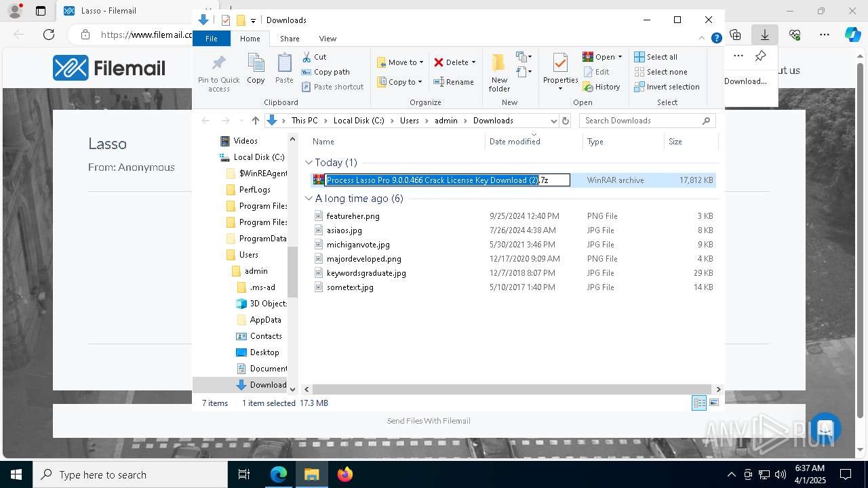Click Users in the breadcrumb path
Screen dimensions: 868x488
pos(410,121)
